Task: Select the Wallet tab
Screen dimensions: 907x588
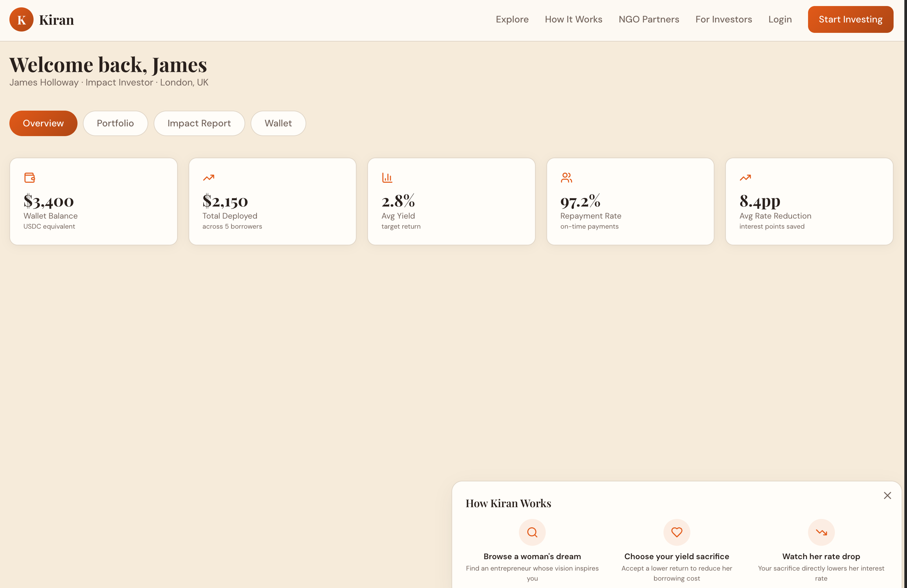Action: [278, 123]
